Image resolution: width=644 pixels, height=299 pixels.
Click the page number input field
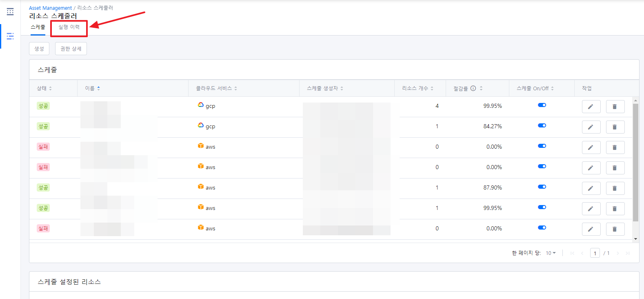pos(595,253)
